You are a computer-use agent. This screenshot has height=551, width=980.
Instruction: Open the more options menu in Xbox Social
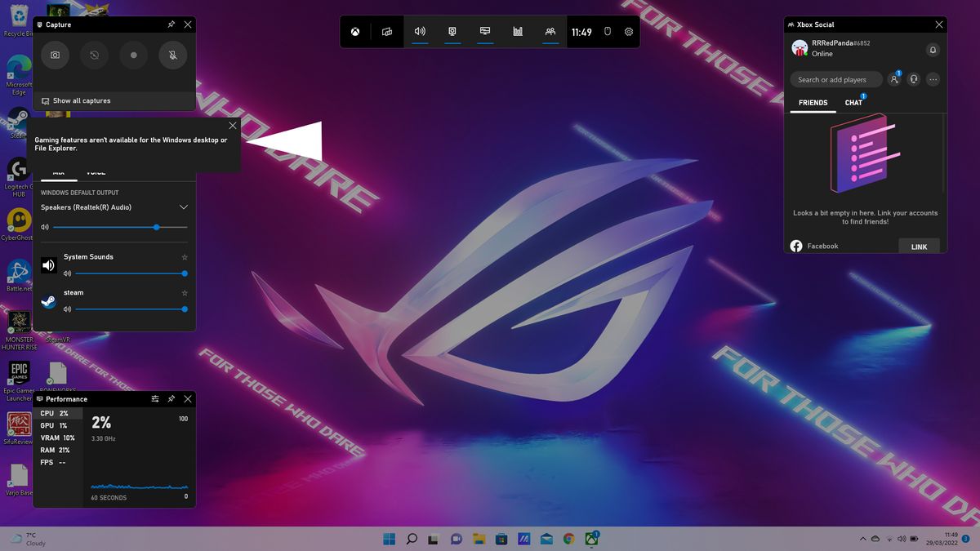933,79
